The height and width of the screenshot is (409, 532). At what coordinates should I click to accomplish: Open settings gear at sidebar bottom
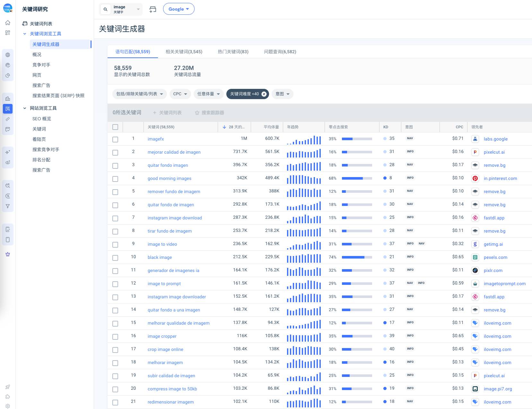coord(8,406)
